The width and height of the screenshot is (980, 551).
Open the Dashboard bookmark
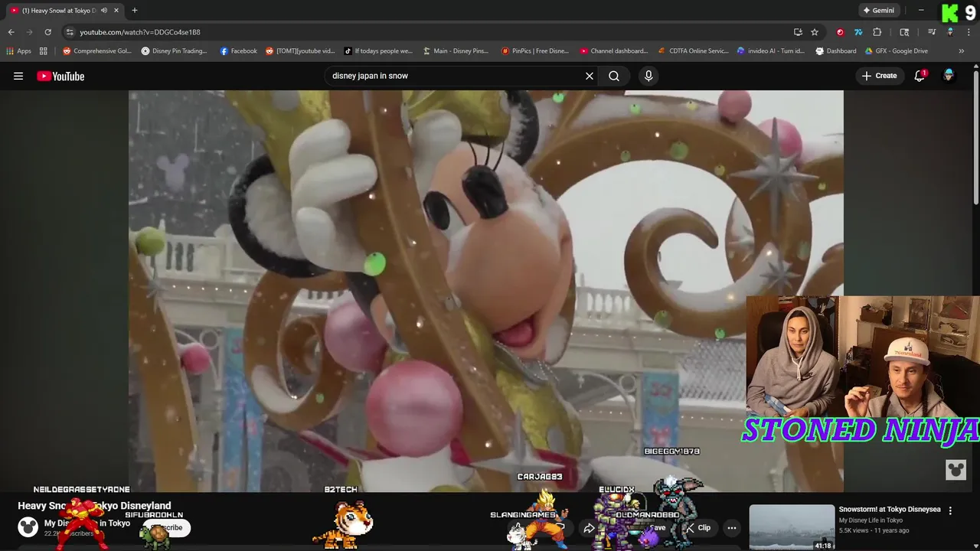tap(835, 51)
